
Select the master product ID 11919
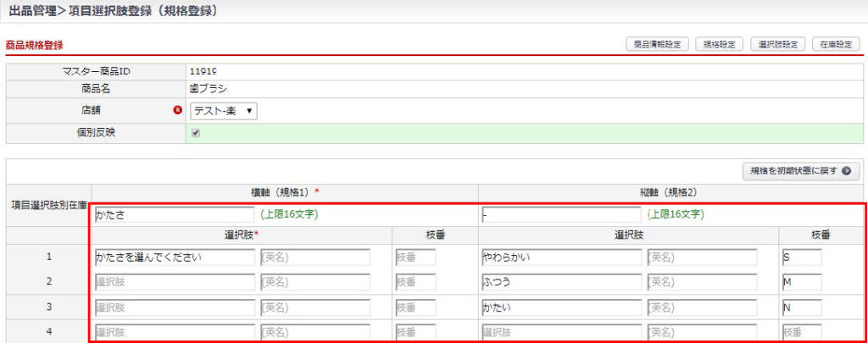202,71
